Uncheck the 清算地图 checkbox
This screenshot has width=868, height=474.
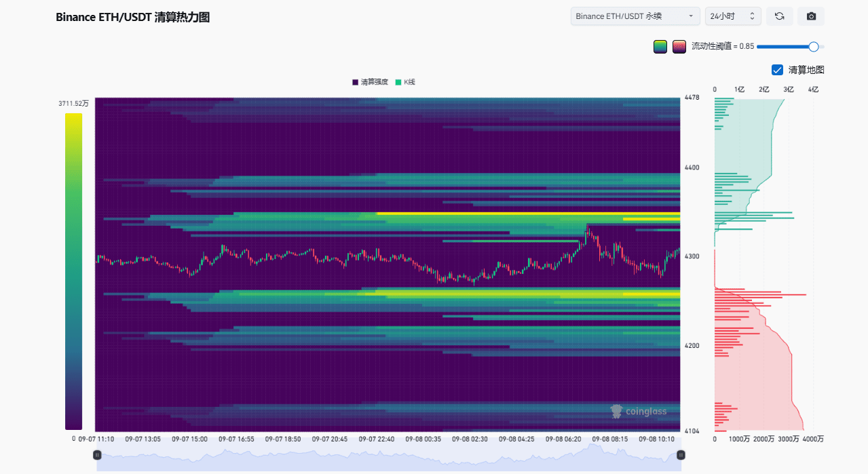coord(778,70)
